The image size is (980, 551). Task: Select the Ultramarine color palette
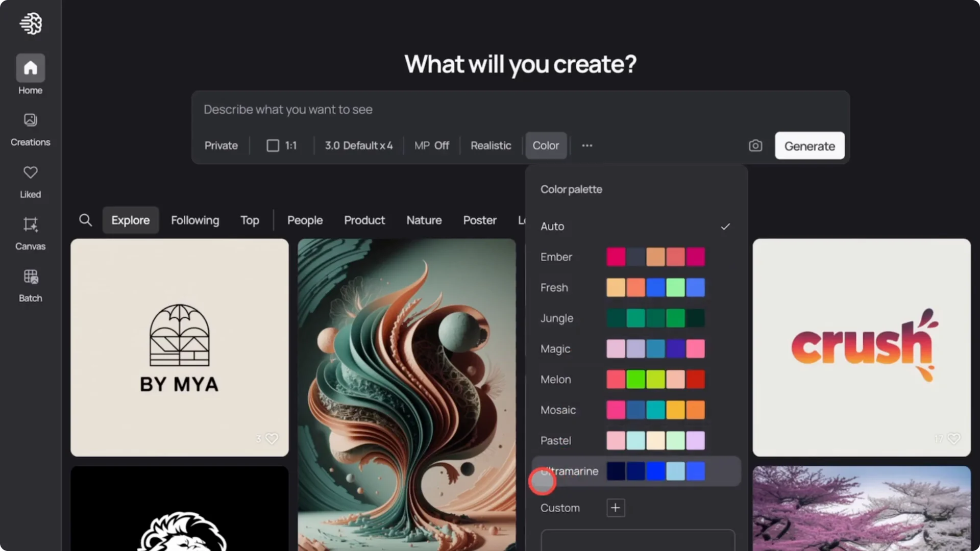[x=570, y=471]
